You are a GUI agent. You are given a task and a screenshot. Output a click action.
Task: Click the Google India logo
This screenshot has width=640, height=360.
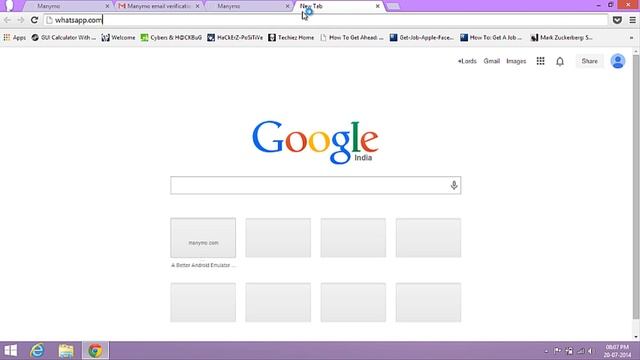[315, 142]
